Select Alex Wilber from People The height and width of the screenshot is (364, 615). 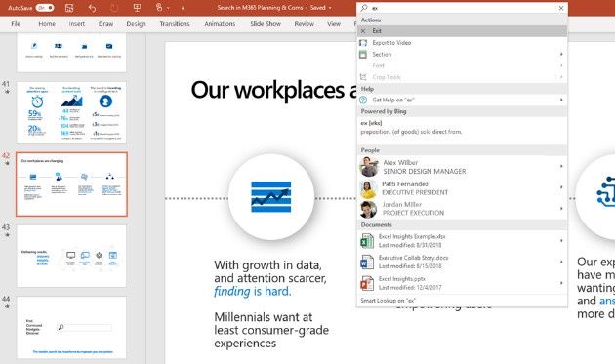pos(462,167)
